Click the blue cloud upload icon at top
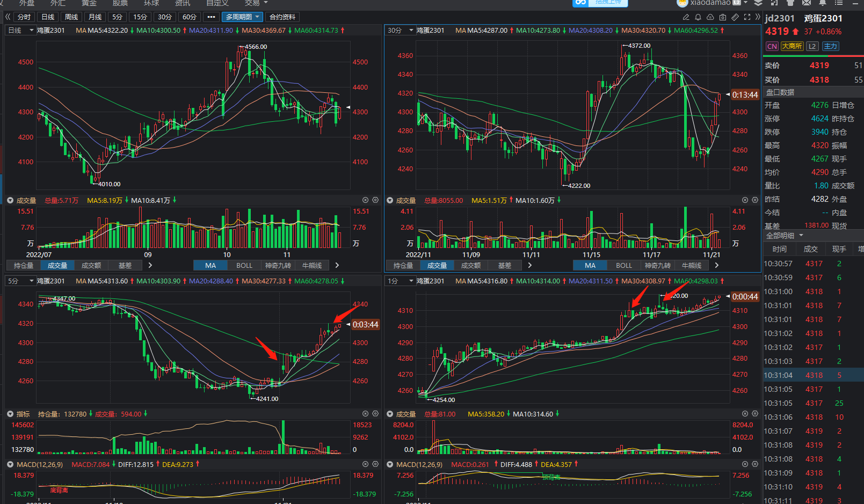Screen dimensions: 864x504 point(580,3)
